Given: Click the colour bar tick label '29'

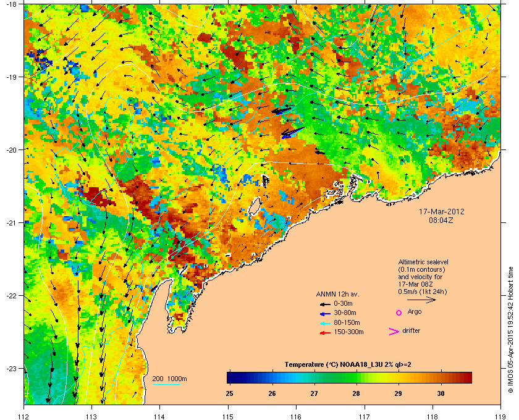Looking at the screenshot, I should pos(398,393).
